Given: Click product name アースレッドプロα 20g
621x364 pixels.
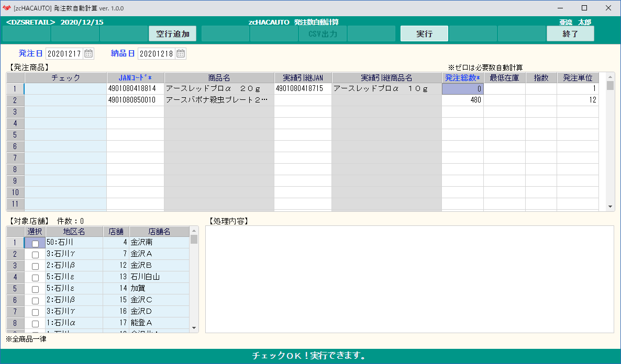Looking at the screenshot, I should pos(219,88).
